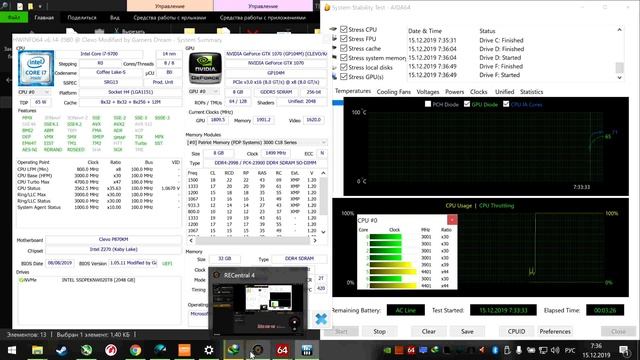The image size is (640, 360).
Task: Toggle the GPU Diode graph checkbox
Action: click(x=467, y=104)
